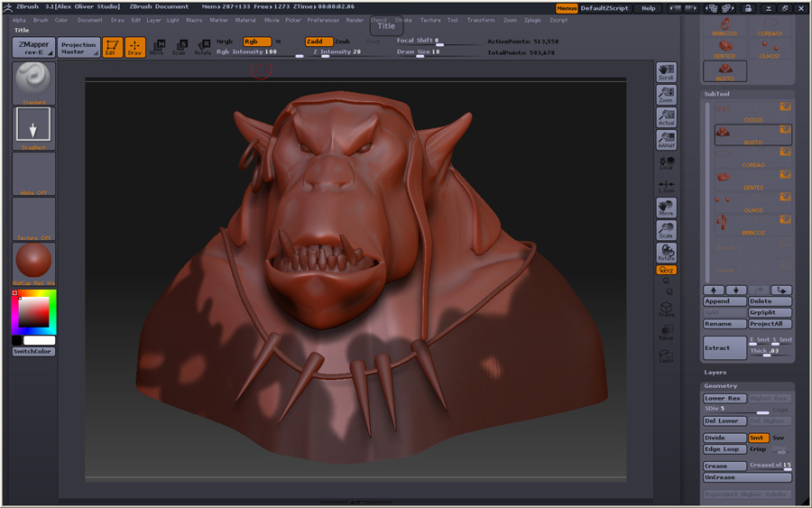Select the BUSTO tool thumbnail
The image size is (812, 508).
[x=724, y=70]
